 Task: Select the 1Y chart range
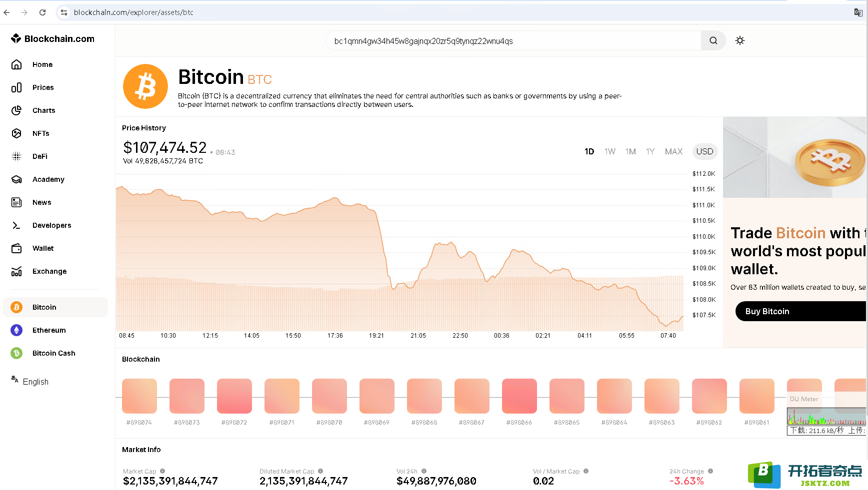pyautogui.click(x=650, y=151)
